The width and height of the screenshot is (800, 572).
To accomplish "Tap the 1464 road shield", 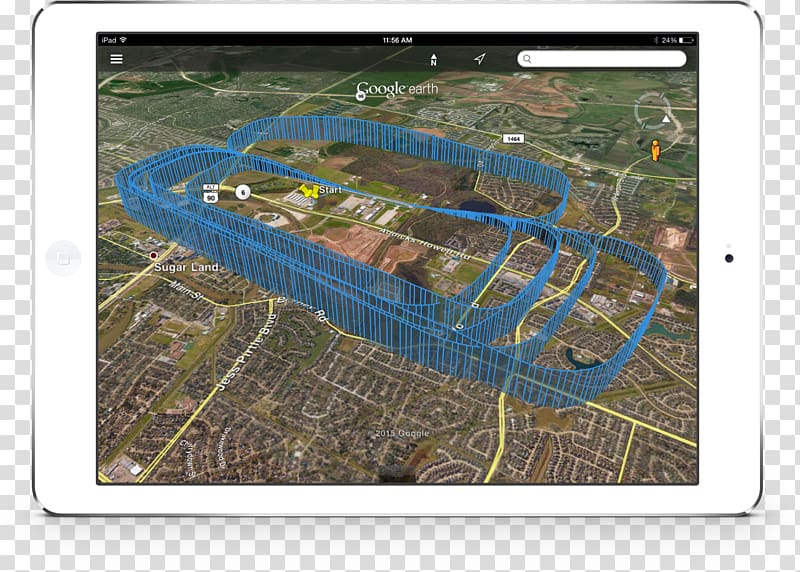I will click(514, 139).
